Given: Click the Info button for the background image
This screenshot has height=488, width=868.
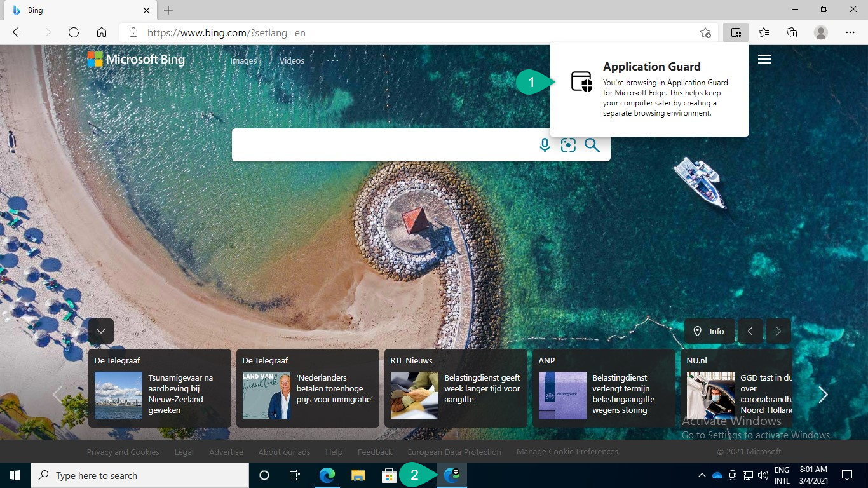Looking at the screenshot, I should click(709, 331).
